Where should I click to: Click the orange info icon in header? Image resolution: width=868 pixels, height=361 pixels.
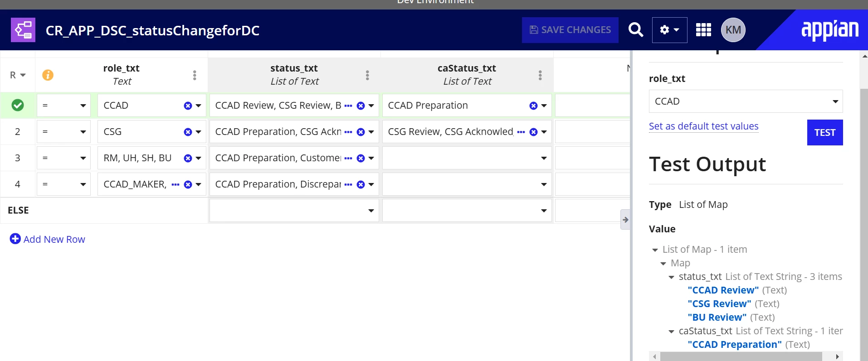[x=48, y=75]
